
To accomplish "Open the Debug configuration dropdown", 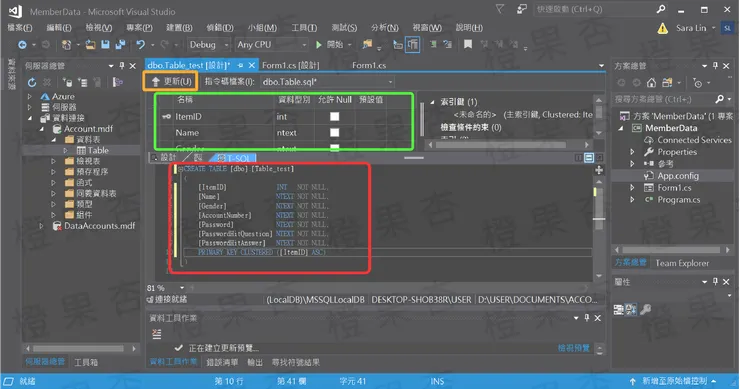I will 208,44.
